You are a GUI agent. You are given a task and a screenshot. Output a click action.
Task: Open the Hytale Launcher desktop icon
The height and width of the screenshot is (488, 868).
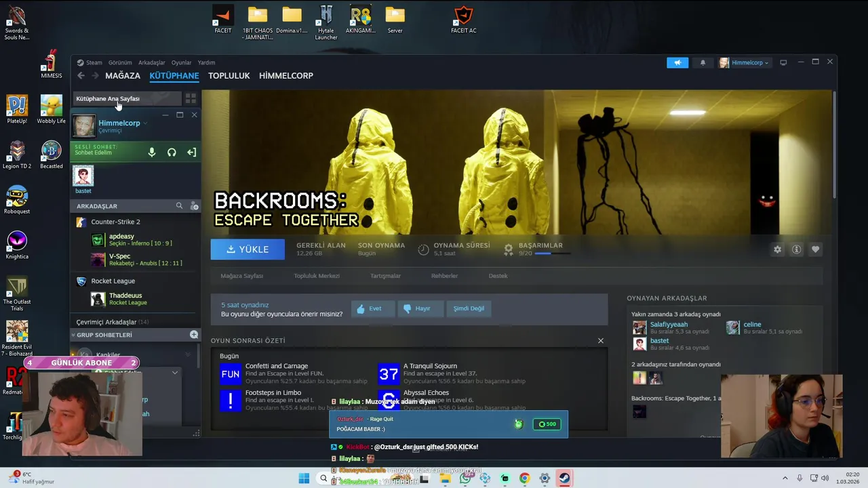click(x=326, y=22)
